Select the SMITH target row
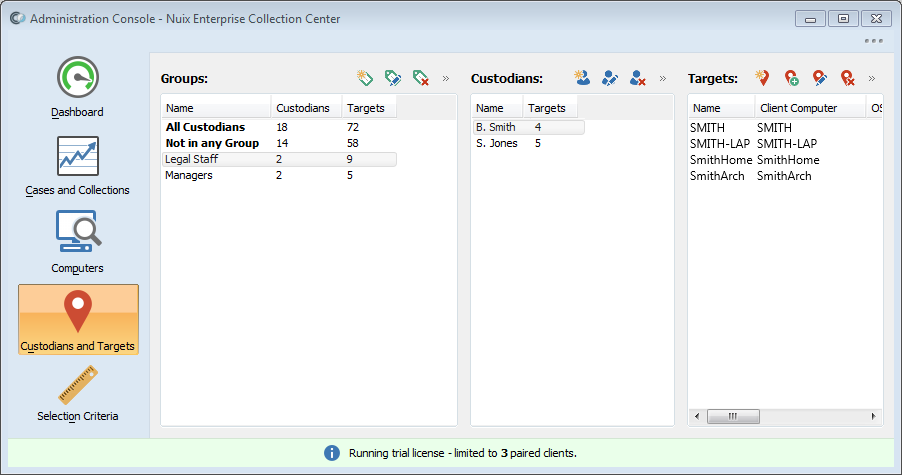 (x=785, y=128)
